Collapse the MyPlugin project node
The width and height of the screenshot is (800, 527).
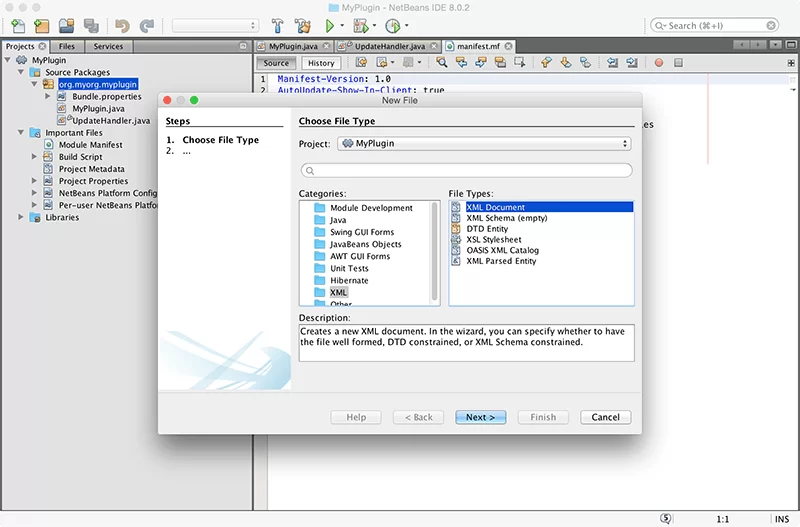tap(8, 60)
